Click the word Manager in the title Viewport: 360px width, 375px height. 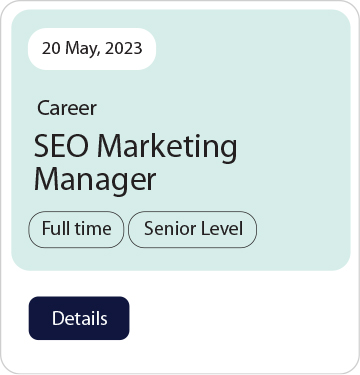coord(95,180)
